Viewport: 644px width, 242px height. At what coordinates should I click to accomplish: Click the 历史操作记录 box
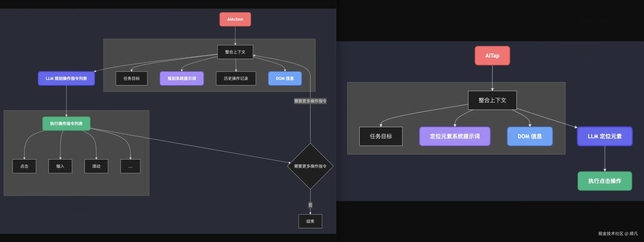(x=236, y=78)
